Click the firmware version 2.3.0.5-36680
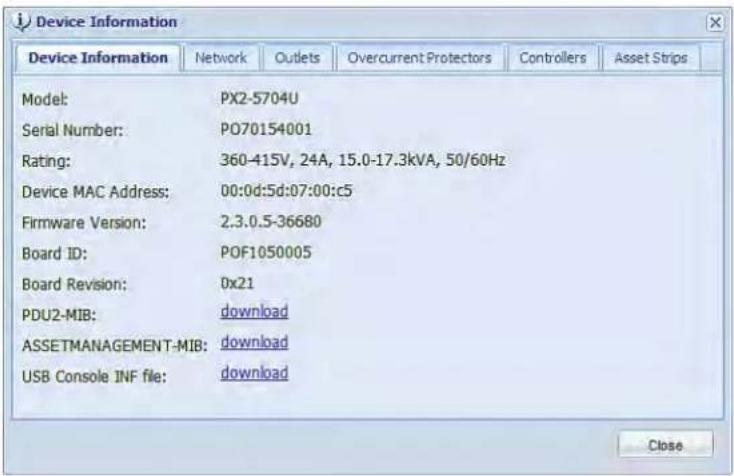734x476 pixels. 271,221
